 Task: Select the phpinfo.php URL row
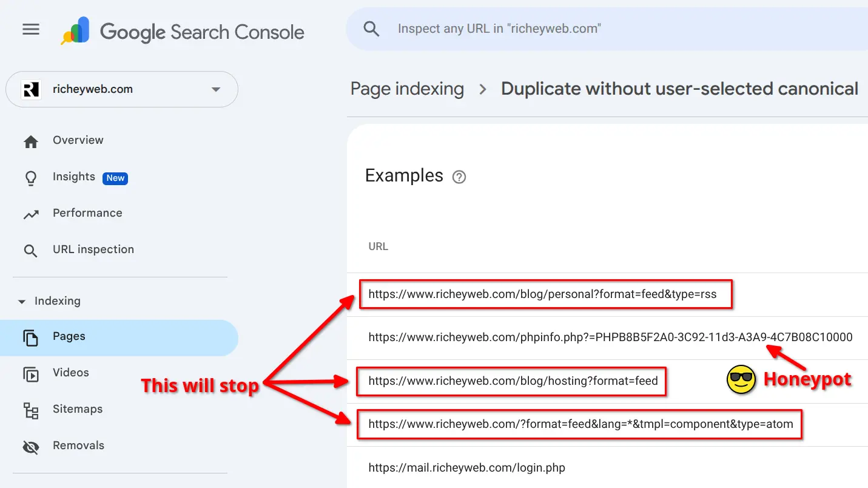click(610, 337)
